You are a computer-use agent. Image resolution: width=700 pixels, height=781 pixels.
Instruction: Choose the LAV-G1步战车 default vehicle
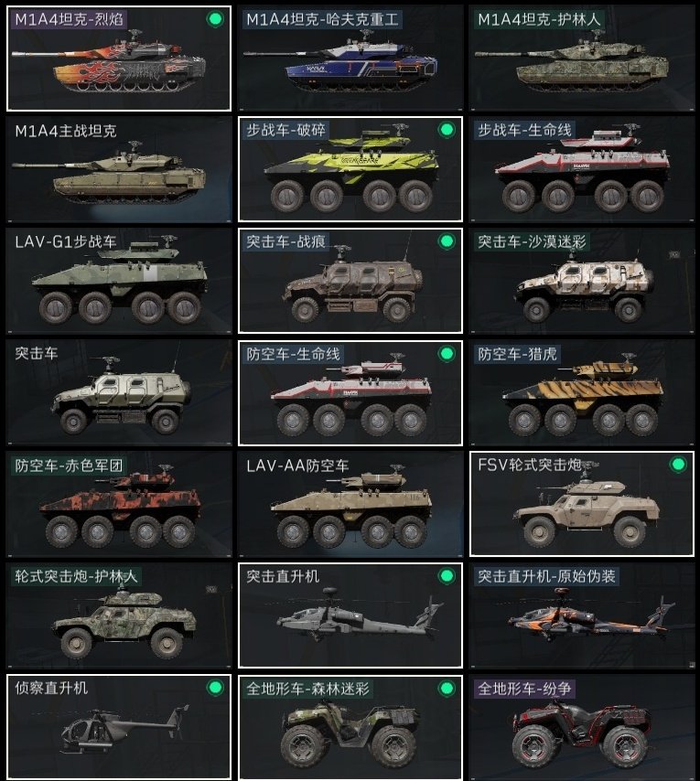coord(119,281)
